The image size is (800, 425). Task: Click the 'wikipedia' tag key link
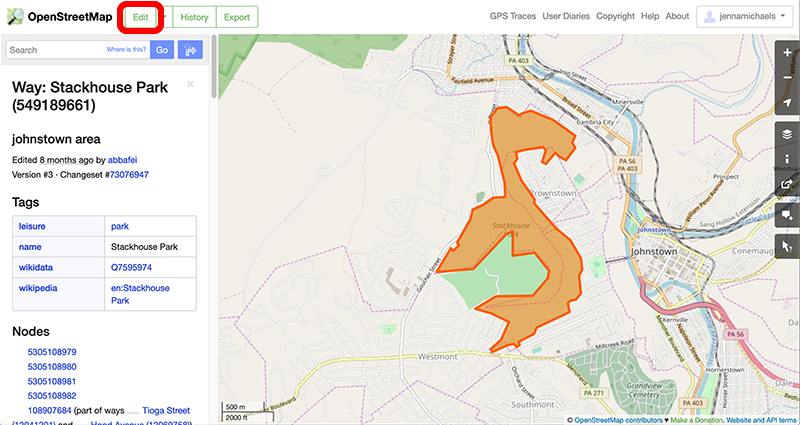[x=38, y=288]
